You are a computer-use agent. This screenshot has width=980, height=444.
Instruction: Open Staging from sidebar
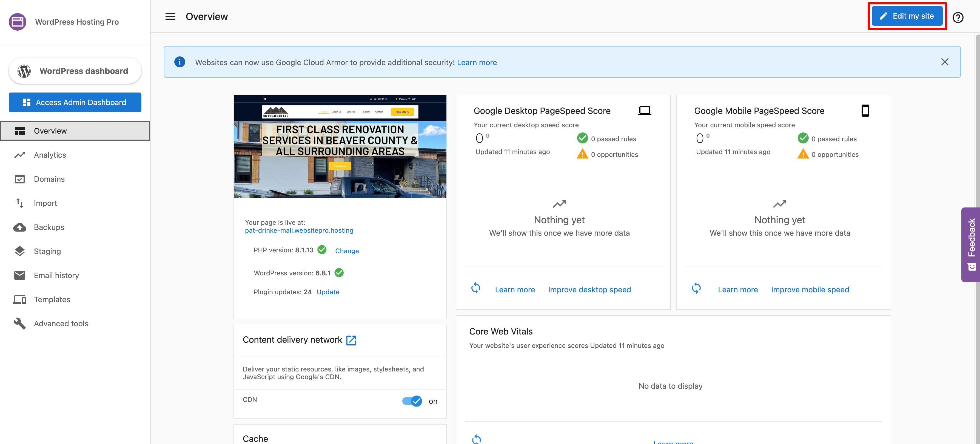(x=47, y=251)
